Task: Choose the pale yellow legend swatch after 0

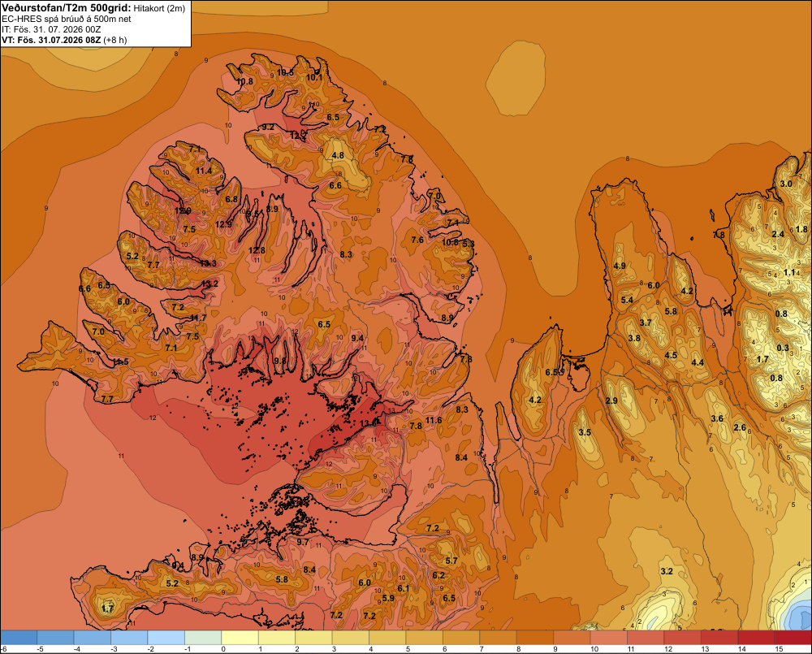Action: (240, 638)
